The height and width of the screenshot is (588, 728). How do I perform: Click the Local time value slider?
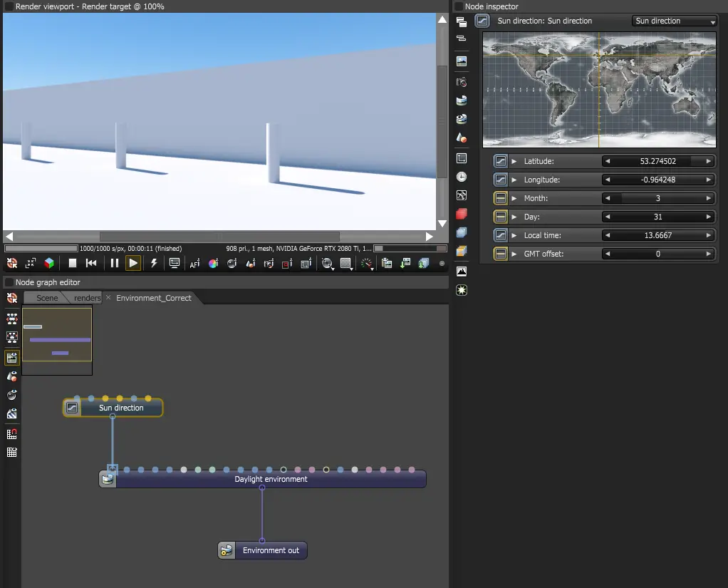coord(658,235)
